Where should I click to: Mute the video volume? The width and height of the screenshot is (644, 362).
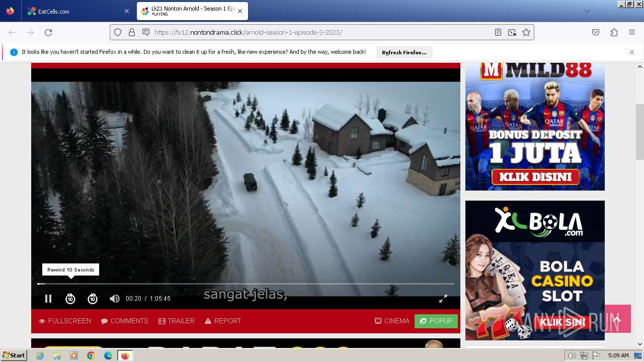point(115,299)
